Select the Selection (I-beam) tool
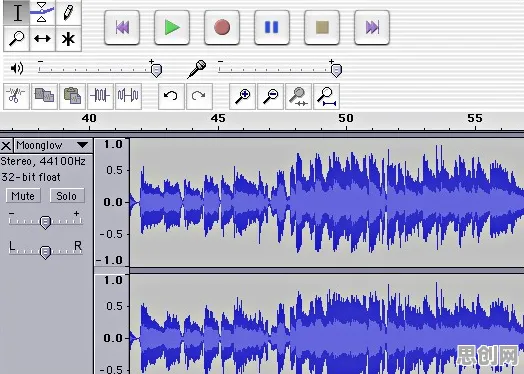 point(16,13)
